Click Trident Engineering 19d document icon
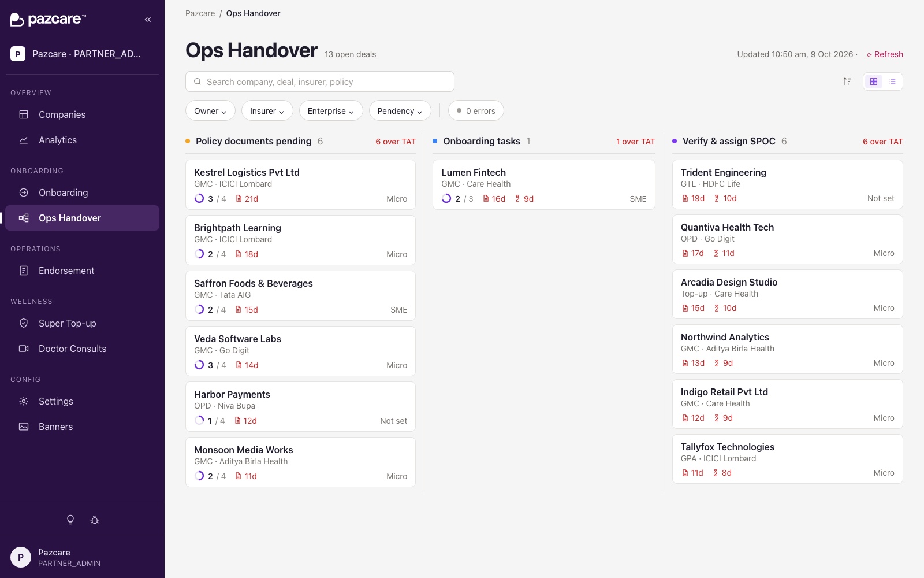The height and width of the screenshot is (578, 924). click(685, 198)
